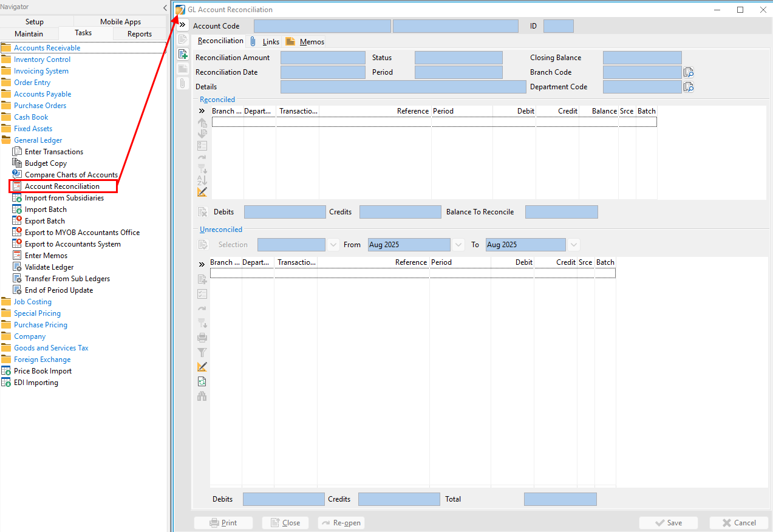
Task: Open the Validate Ledger task
Action: pyautogui.click(x=44, y=267)
